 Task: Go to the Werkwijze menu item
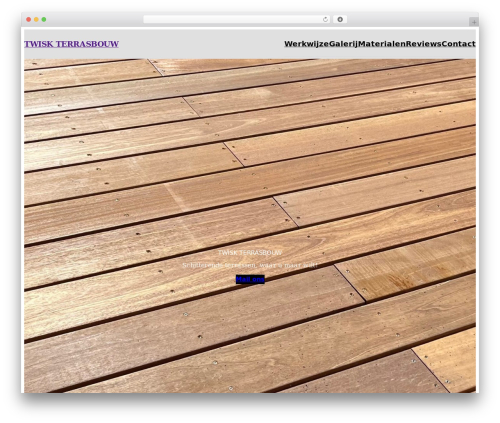click(306, 44)
